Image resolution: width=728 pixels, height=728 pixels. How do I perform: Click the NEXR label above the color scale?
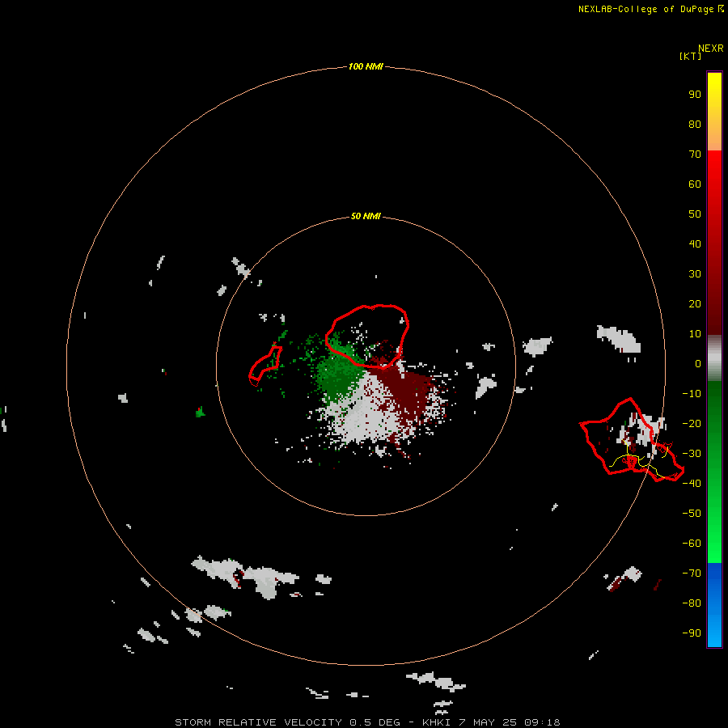click(x=711, y=49)
